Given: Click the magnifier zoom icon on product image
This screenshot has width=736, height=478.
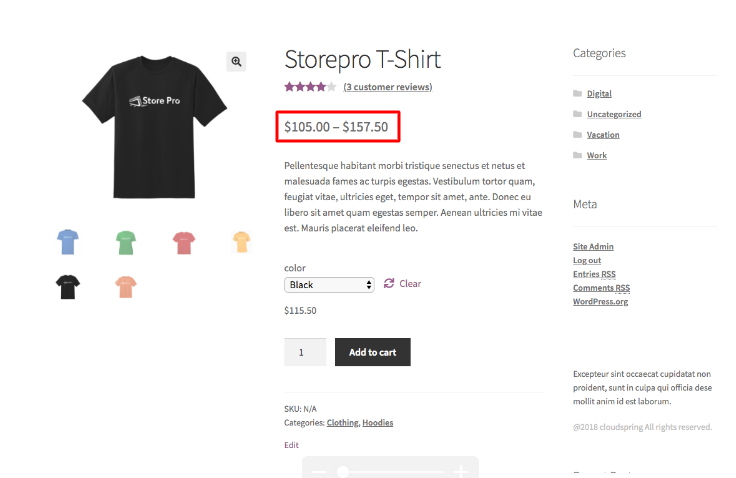Looking at the screenshot, I should pos(237,62).
